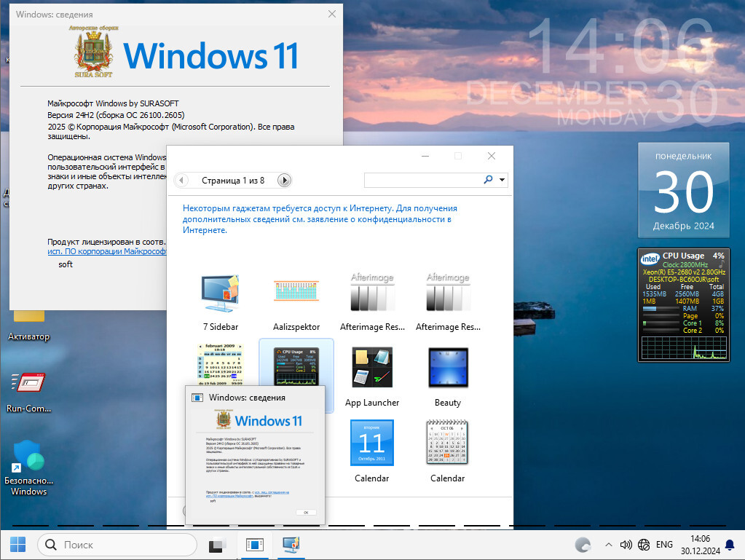Click the 'Страница 1 из 8' page label
The image size is (745, 560).
click(233, 181)
